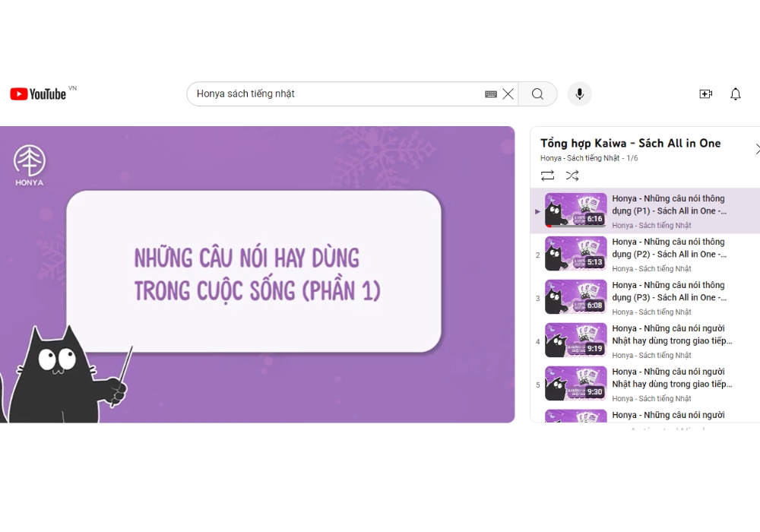
Task: Toggle shuffle playlist
Action: (x=572, y=176)
